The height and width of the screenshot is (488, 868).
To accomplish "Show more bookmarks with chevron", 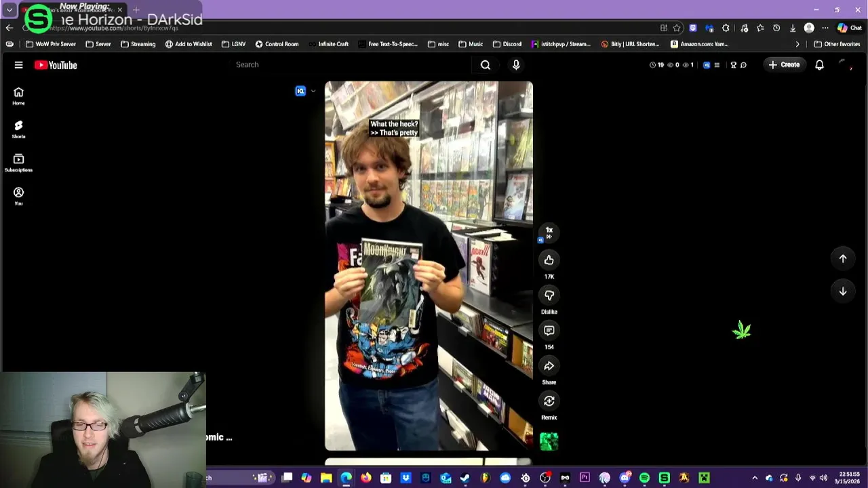I will [x=797, y=44].
